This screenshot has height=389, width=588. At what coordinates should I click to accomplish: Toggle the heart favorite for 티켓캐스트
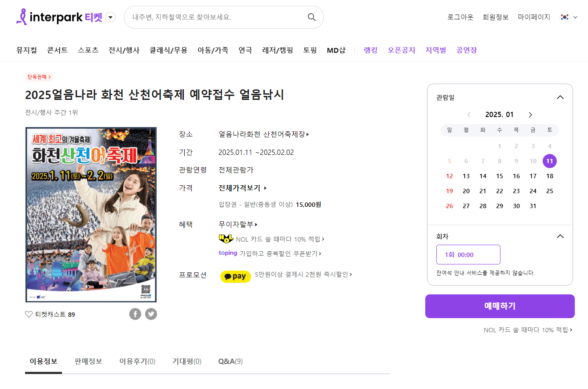click(x=28, y=314)
